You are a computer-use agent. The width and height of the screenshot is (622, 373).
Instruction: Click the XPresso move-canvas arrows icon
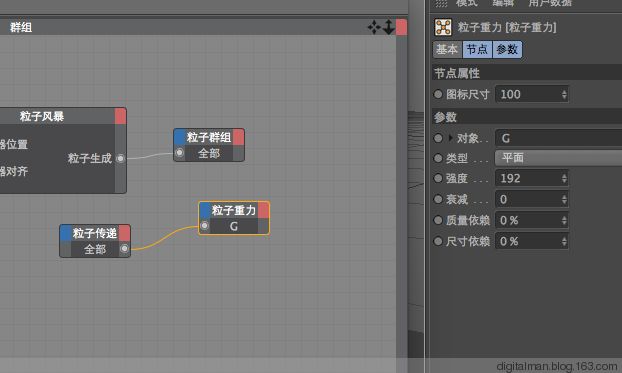[x=374, y=27]
